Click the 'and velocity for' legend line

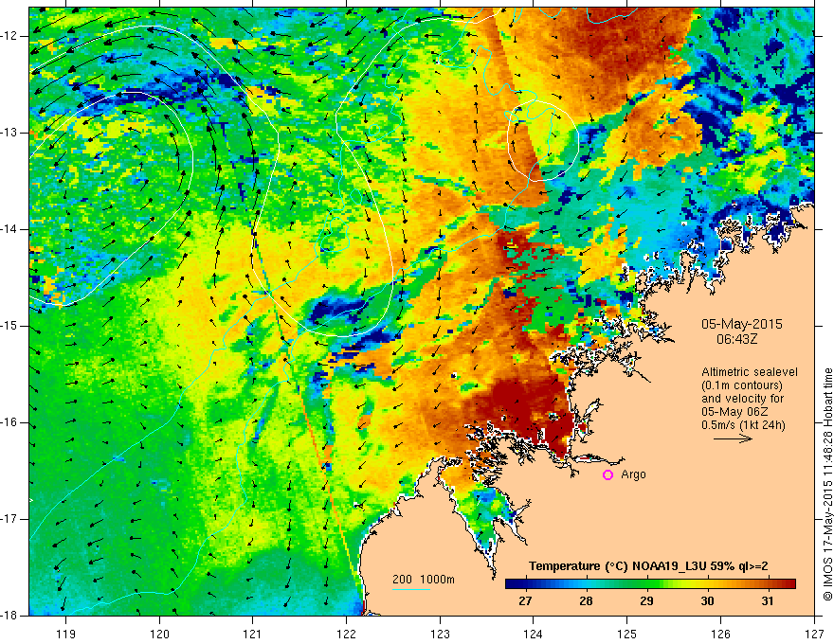click(742, 399)
